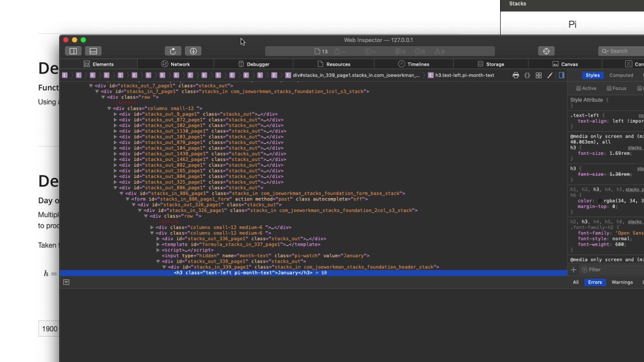Open the Timelines tab

tap(414, 64)
